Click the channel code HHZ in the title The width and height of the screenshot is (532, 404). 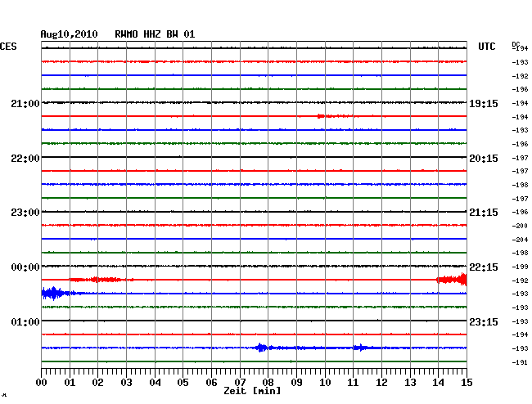click(x=152, y=34)
